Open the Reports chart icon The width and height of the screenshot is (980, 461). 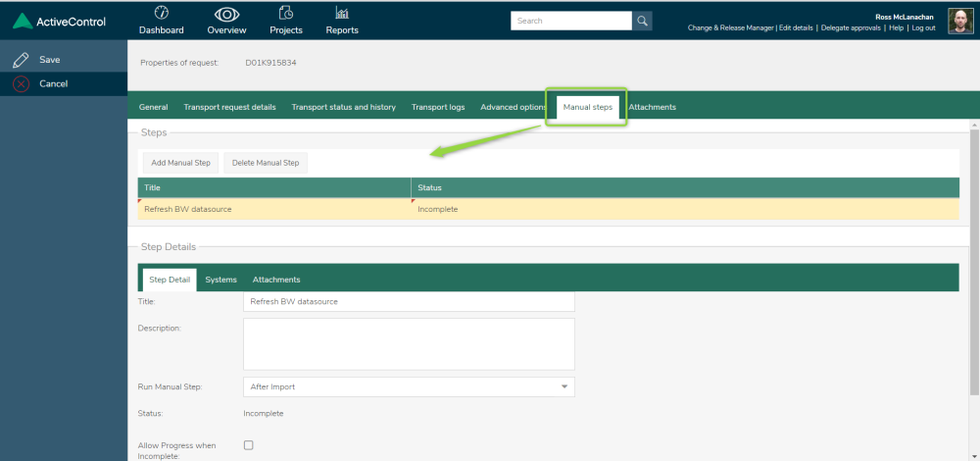(342, 13)
